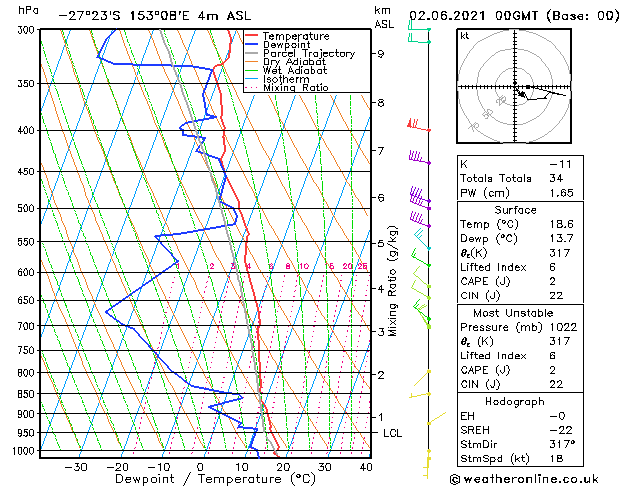The image size is (629, 486).
Task: Click the 'Mixing Ratio' legend label
Action: pos(296,87)
